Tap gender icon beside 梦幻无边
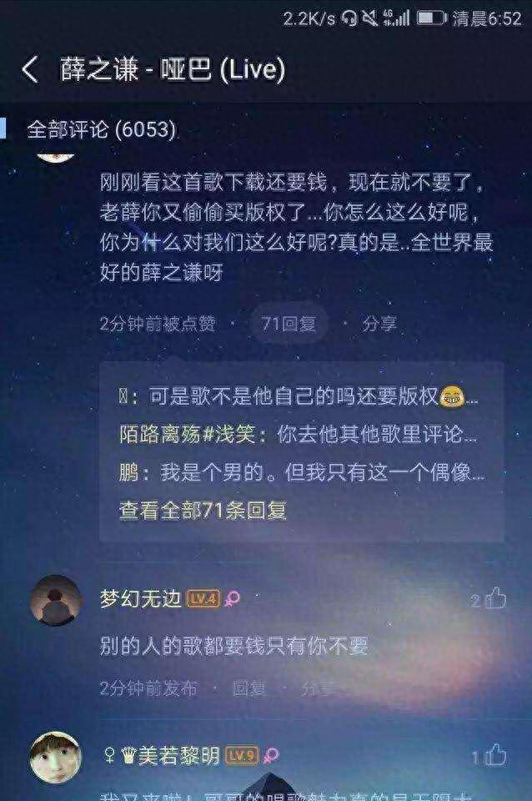 233,599
